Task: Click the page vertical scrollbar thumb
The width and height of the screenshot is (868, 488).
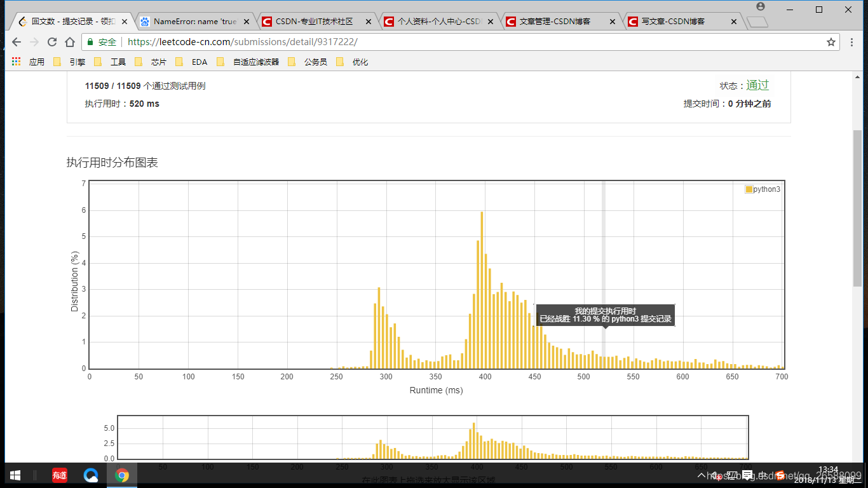Action: click(x=857, y=208)
